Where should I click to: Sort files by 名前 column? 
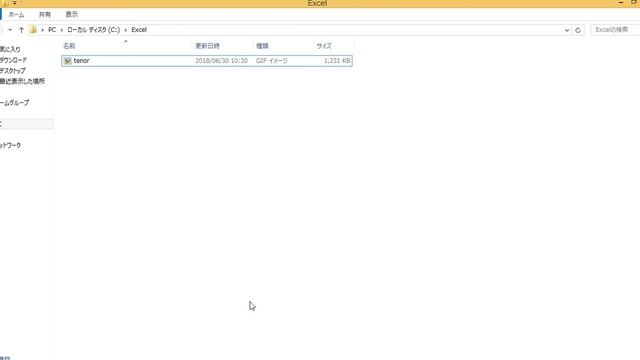point(69,46)
